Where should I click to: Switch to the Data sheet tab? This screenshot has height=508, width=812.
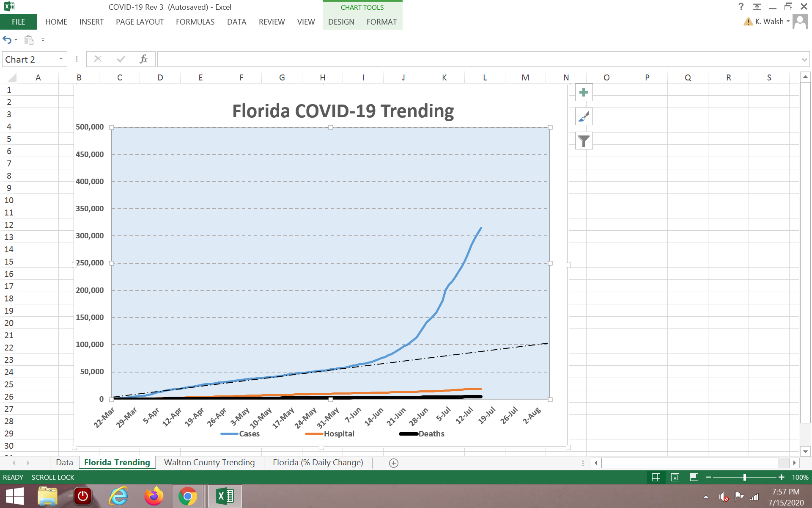tap(64, 462)
